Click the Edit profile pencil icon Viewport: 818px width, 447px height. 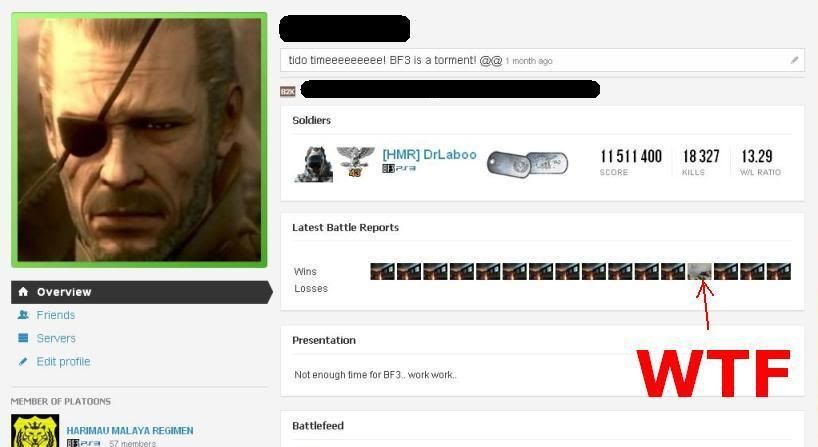point(23,361)
